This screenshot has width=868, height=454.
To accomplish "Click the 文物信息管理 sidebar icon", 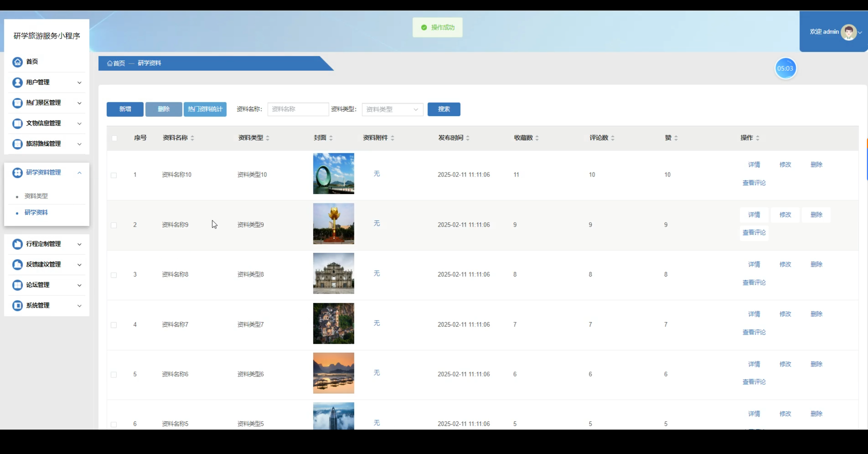I will coord(17,123).
